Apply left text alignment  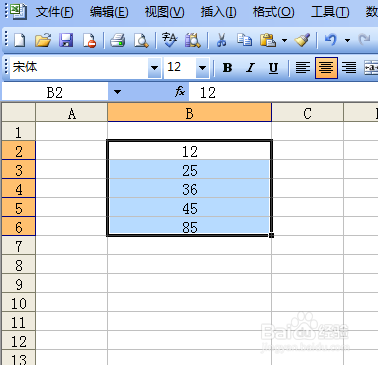pyautogui.click(x=303, y=68)
